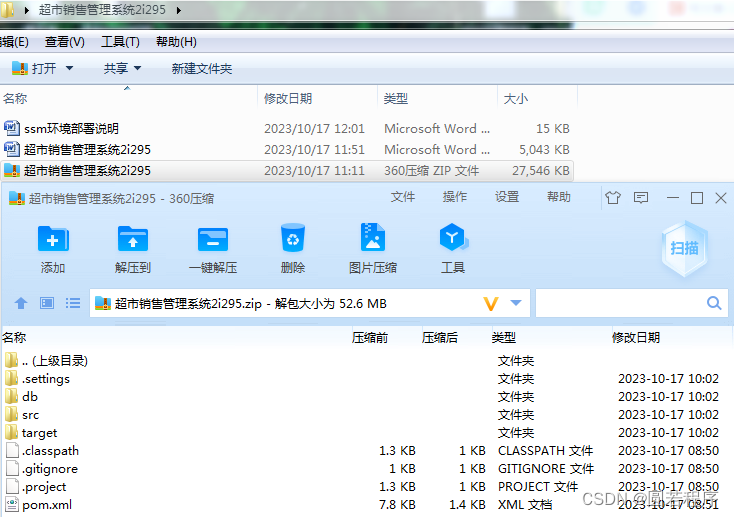Select the src folder icon
The height and width of the screenshot is (517, 734).
tap(12, 414)
